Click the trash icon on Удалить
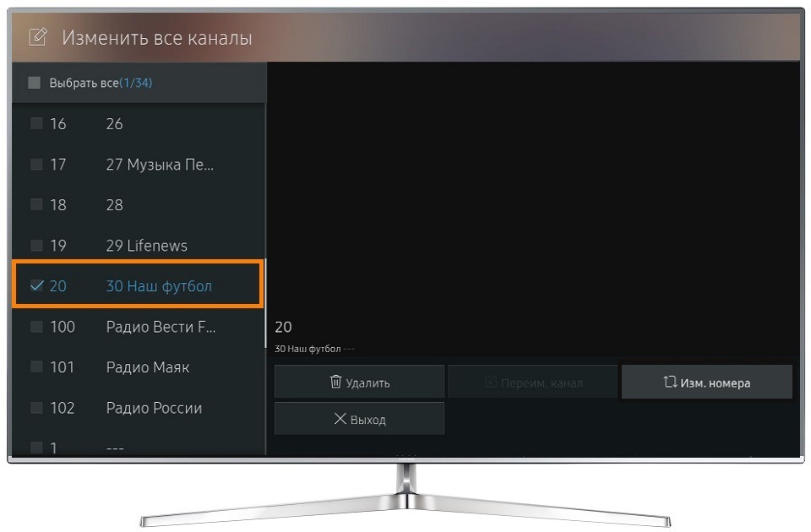 335,382
